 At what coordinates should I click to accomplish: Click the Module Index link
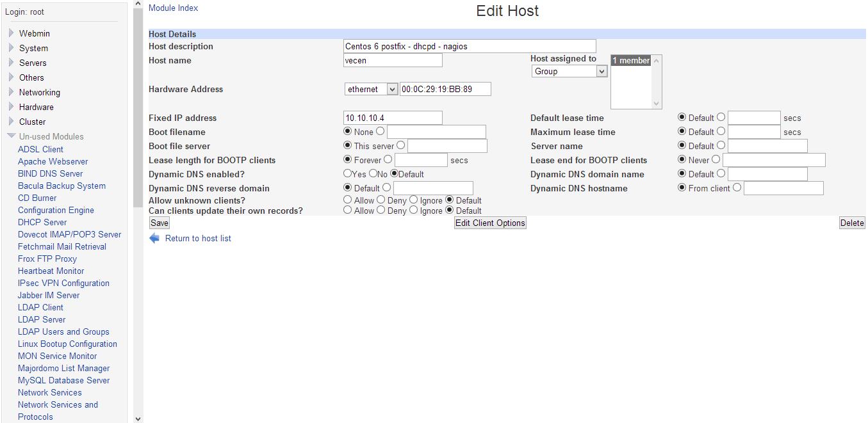[x=173, y=8]
